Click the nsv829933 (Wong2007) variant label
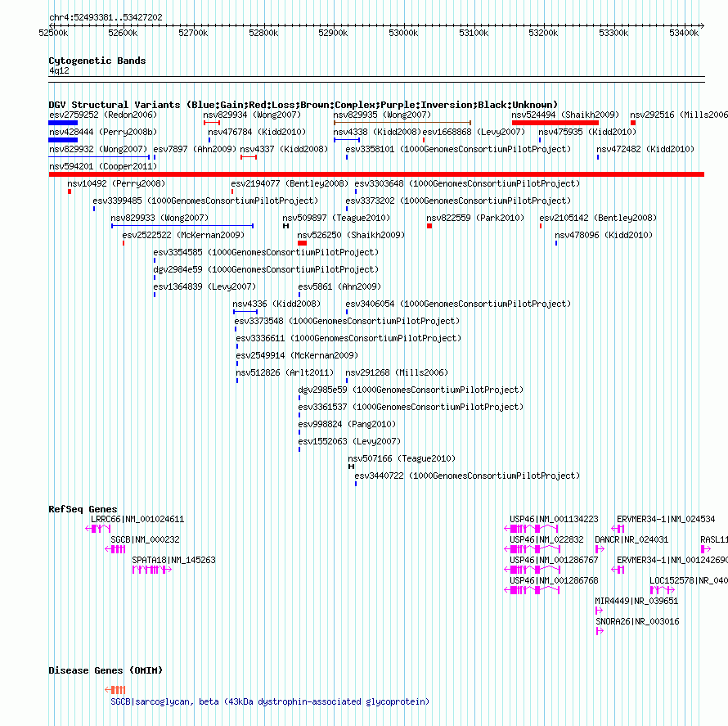 click(x=160, y=218)
